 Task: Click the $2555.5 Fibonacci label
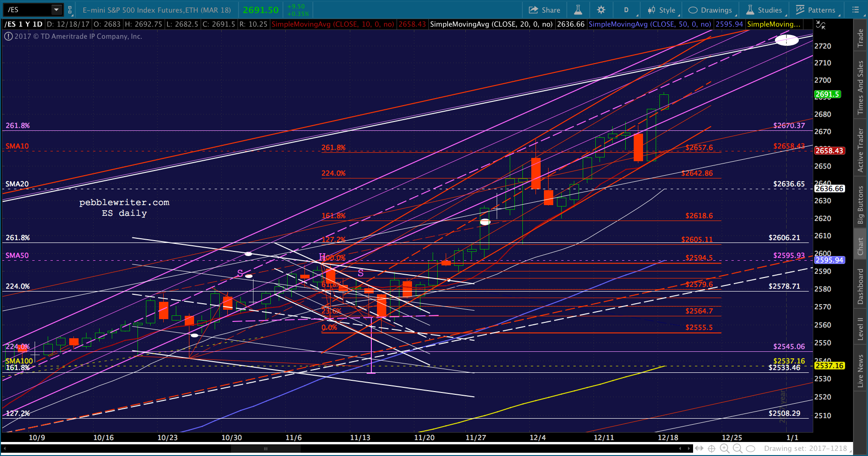699,328
